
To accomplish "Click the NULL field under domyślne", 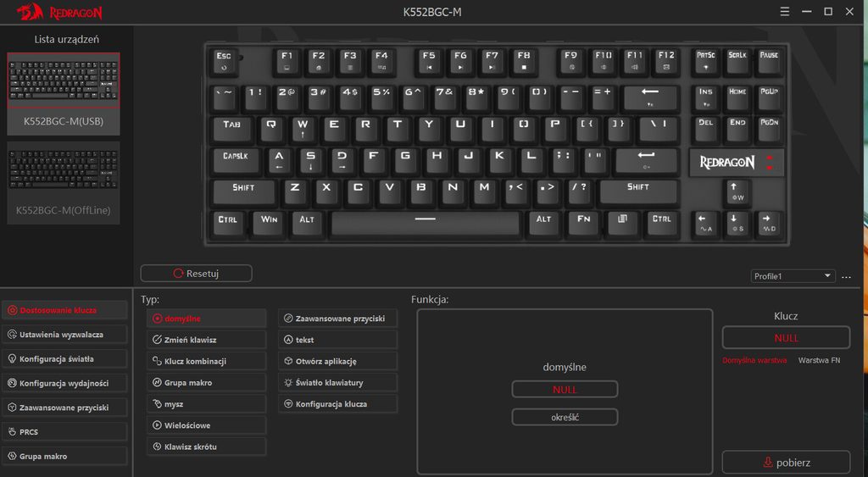I will [565, 390].
